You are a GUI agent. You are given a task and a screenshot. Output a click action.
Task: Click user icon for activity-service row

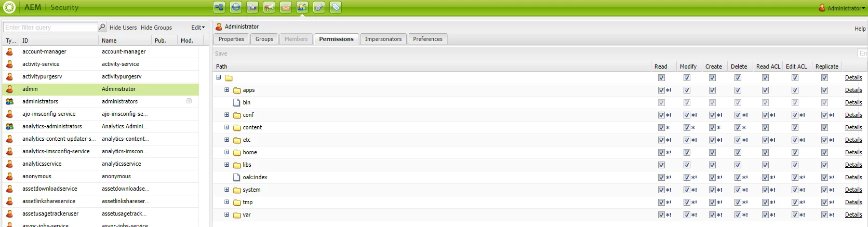(9, 64)
